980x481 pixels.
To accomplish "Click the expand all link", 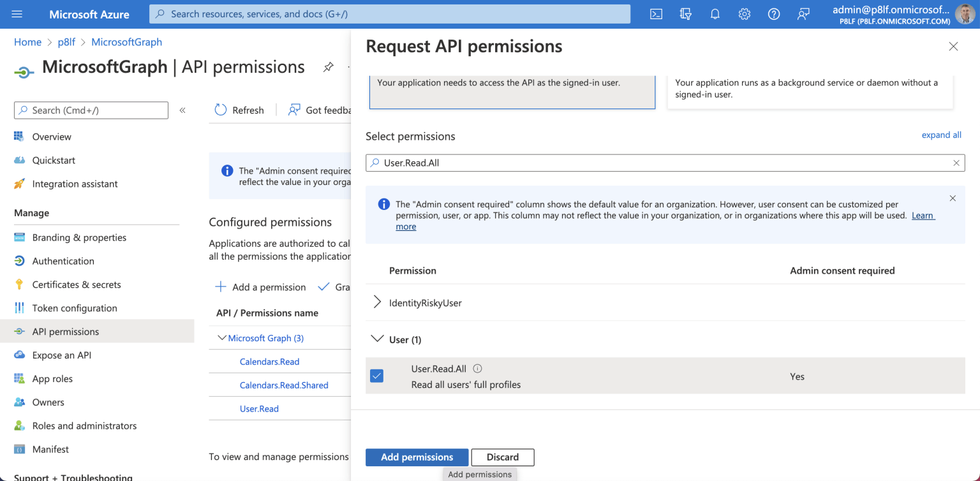I will (941, 135).
